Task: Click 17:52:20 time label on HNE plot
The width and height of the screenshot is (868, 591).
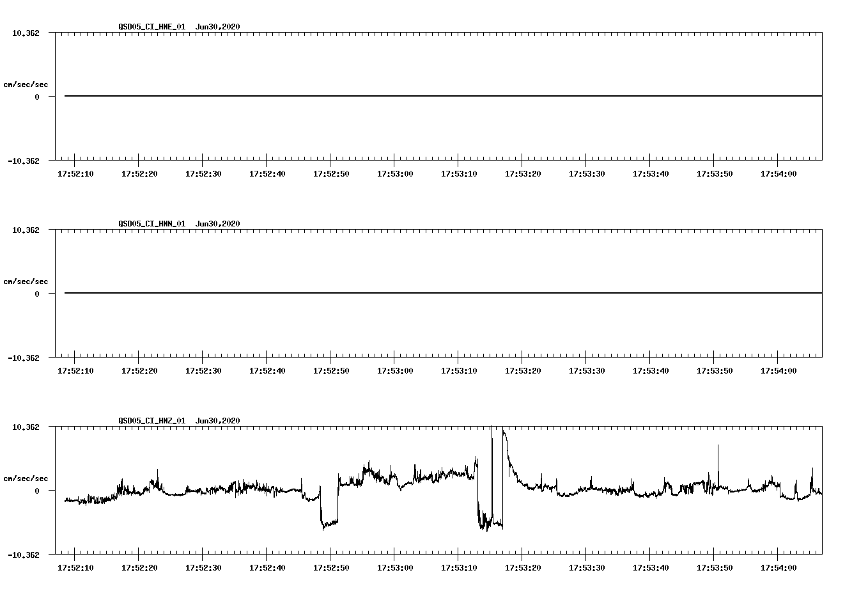Action: pos(139,174)
